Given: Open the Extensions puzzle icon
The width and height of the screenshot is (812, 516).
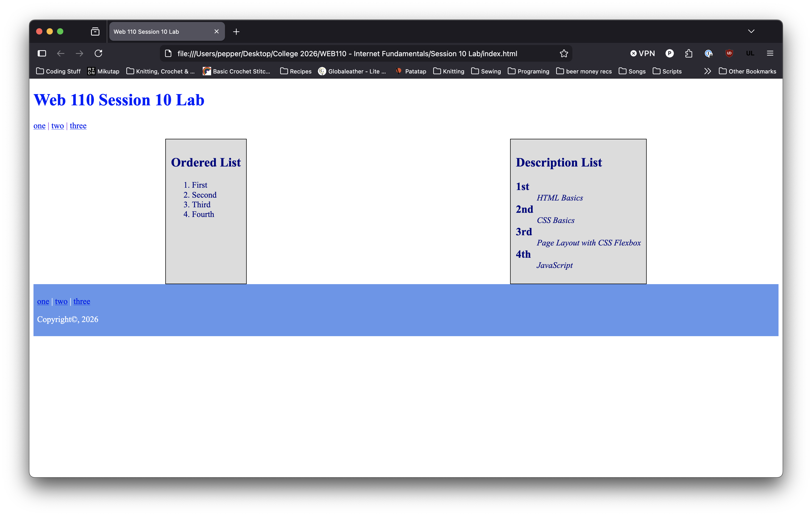Looking at the screenshot, I should (x=689, y=53).
